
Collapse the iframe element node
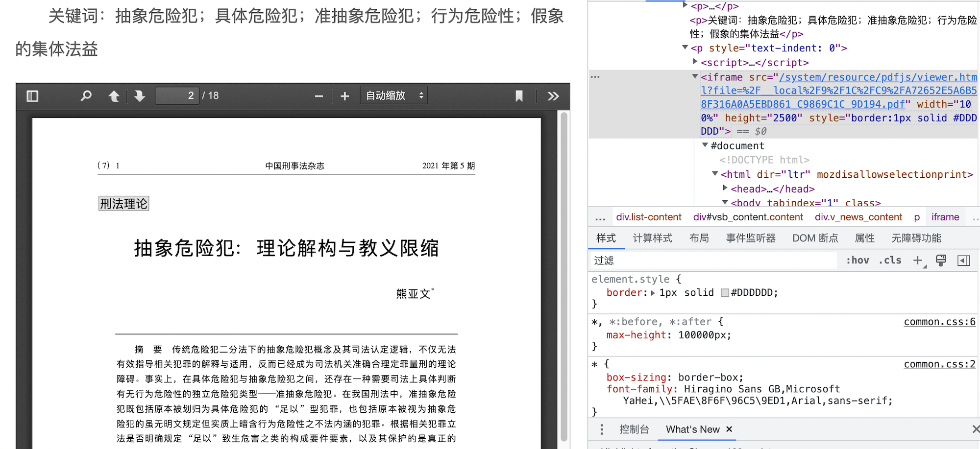[695, 76]
